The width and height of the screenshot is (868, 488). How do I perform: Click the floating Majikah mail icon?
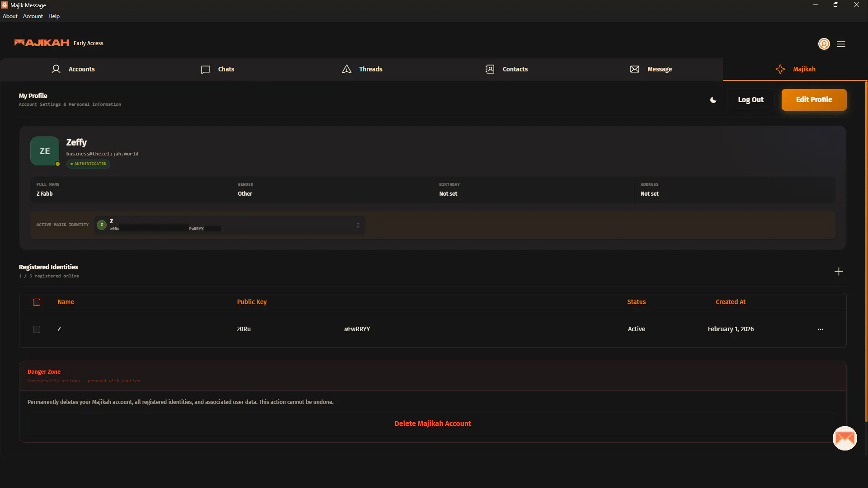coord(844,438)
